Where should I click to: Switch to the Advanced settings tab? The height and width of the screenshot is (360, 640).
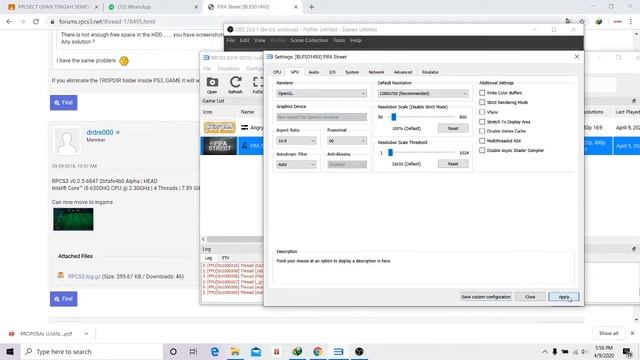pyautogui.click(x=403, y=72)
